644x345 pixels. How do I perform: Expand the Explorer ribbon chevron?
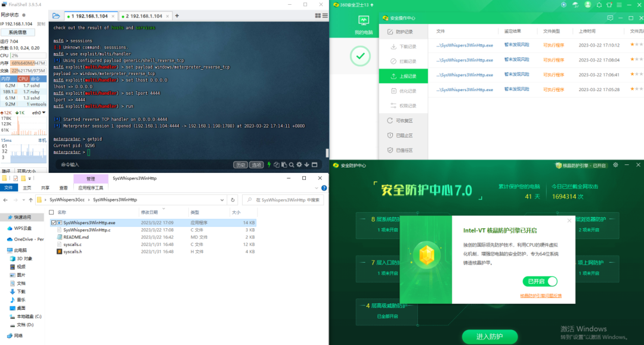click(316, 188)
